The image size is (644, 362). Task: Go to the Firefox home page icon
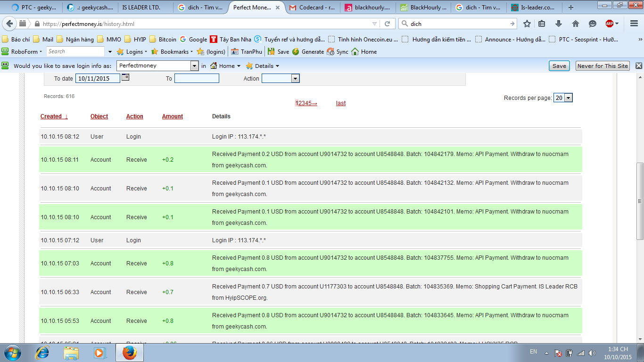[576, 24]
